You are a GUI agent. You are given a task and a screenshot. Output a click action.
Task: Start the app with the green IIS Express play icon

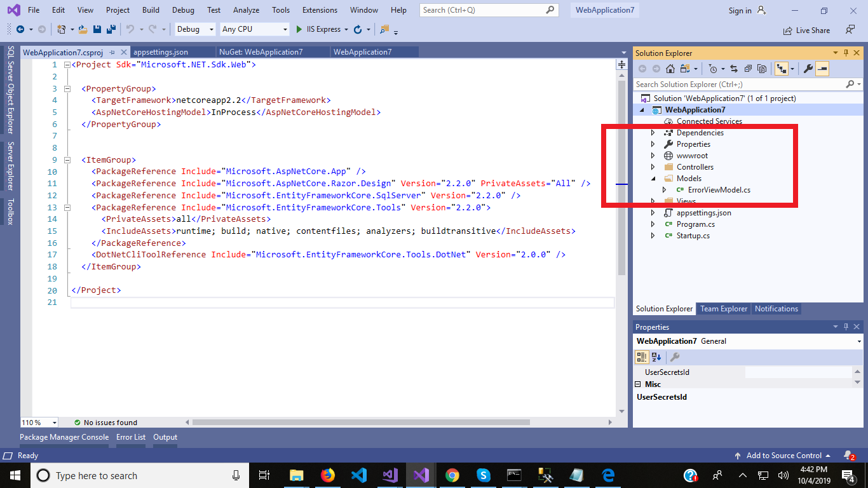coord(299,29)
